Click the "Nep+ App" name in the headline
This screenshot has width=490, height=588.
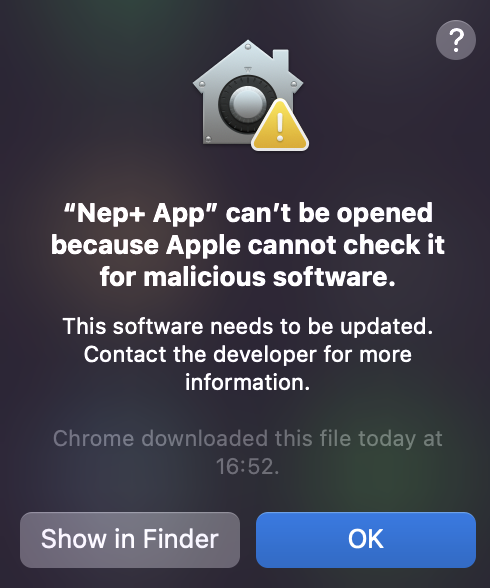point(141,214)
